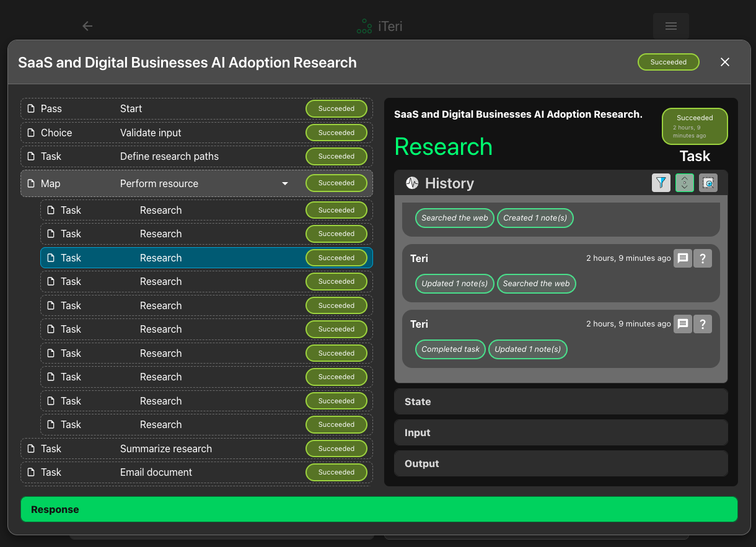This screenshot has height=547, width=756.
Task: Select the Completed task chip in History
Action: (x=450, y=349)
